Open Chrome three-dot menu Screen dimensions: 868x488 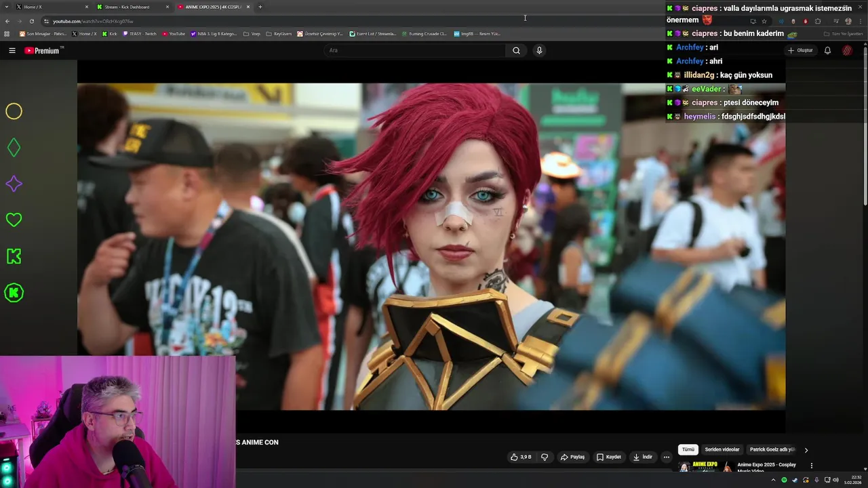coord(860,21)
